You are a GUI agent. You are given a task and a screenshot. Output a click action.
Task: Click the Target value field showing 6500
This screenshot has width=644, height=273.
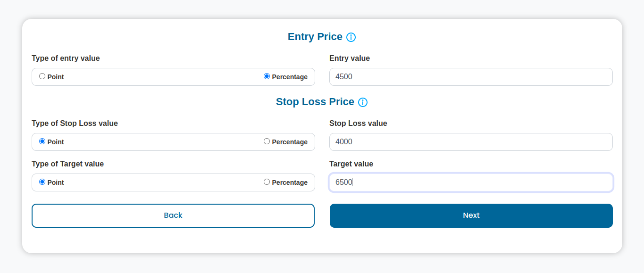click(x=471, y=182)
